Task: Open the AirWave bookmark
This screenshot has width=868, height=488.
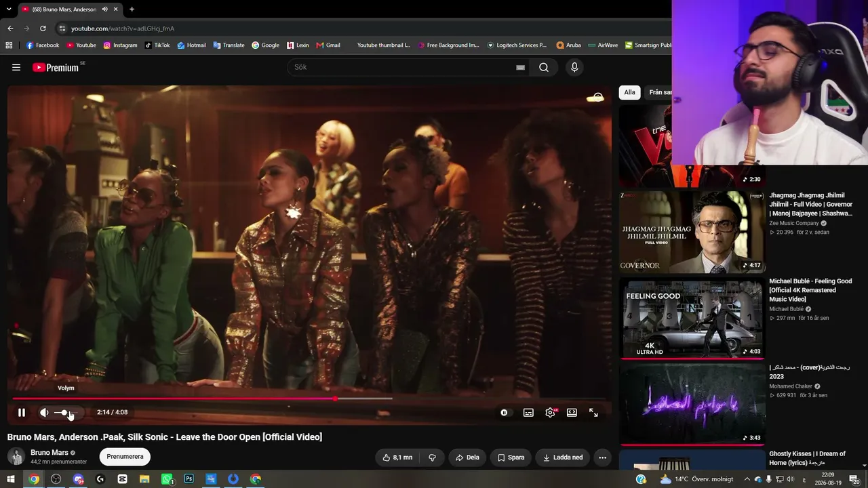Action: 603,45
